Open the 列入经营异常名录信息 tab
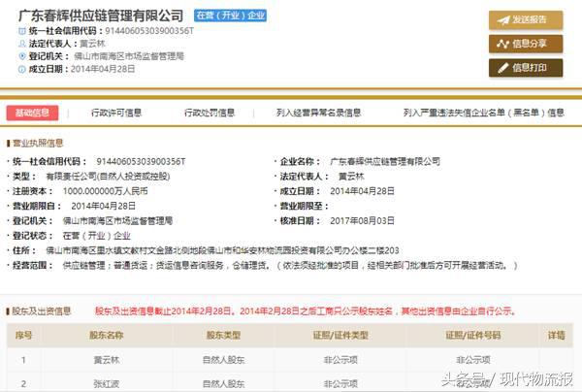The height and width of the screenshot is (392, 582). pos(318,113)
